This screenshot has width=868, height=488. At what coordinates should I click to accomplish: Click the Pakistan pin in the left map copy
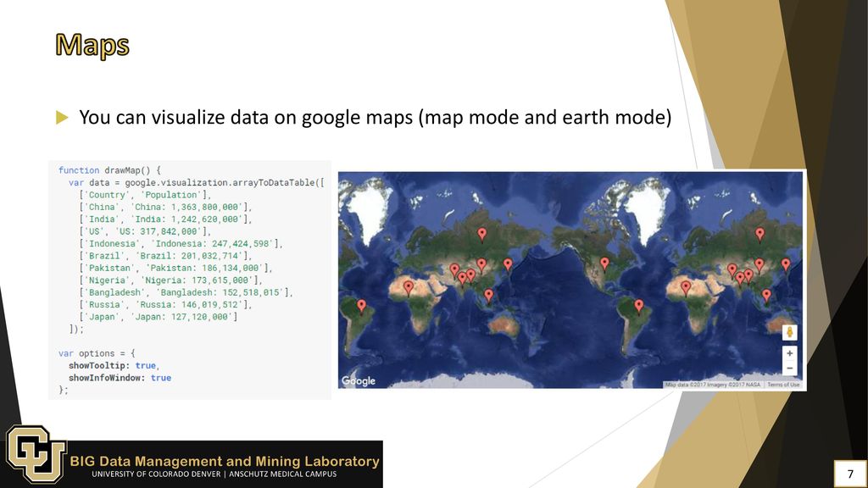tap(454, 270)
